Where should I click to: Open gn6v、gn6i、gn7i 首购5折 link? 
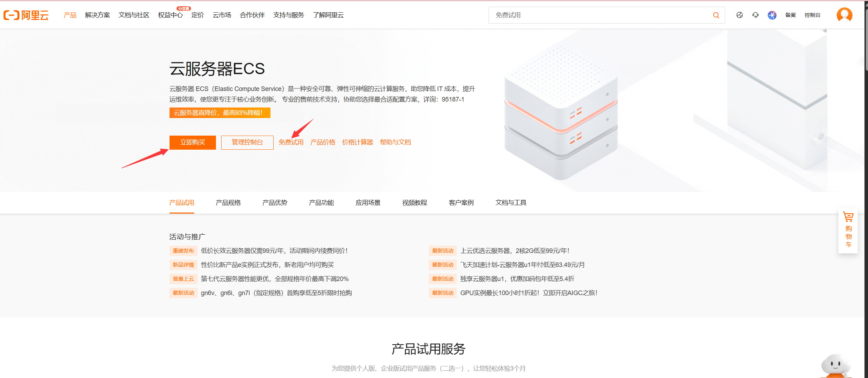click(x=276, y=293)
